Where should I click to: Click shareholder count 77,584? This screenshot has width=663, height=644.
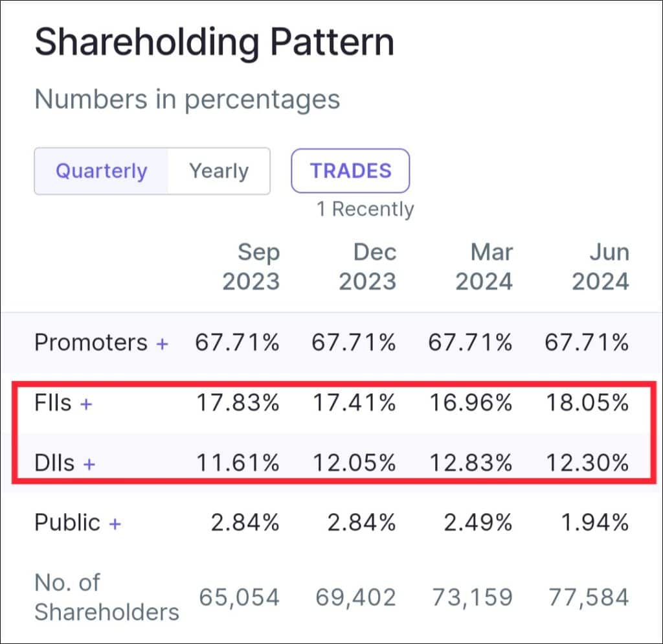coord(589,597)
